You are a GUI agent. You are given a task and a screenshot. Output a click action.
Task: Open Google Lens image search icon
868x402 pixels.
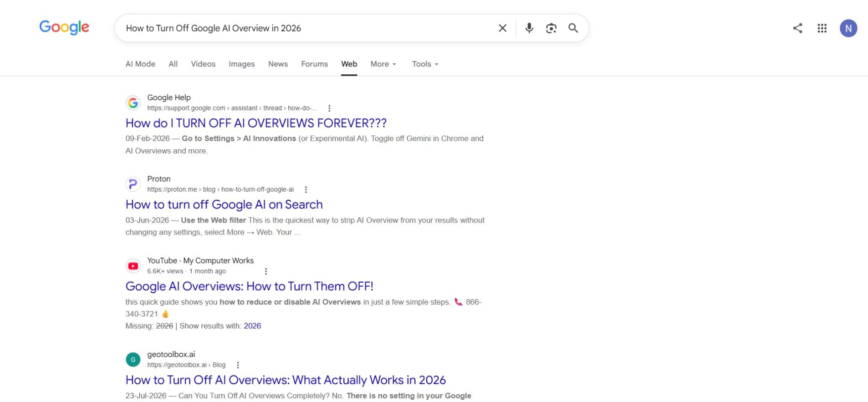point(551,28)
